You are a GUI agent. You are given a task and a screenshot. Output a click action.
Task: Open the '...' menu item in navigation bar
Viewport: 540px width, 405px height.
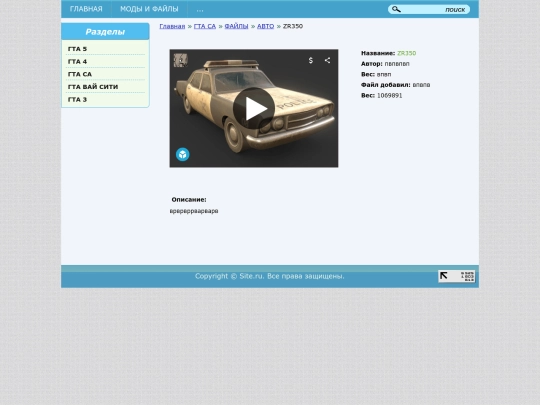click(x=200, y=9)
